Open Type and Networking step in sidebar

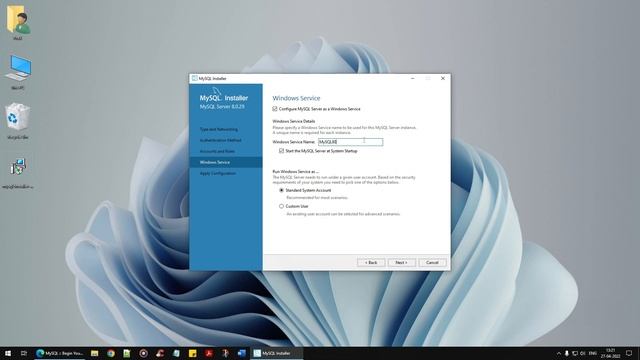point(219,129)
